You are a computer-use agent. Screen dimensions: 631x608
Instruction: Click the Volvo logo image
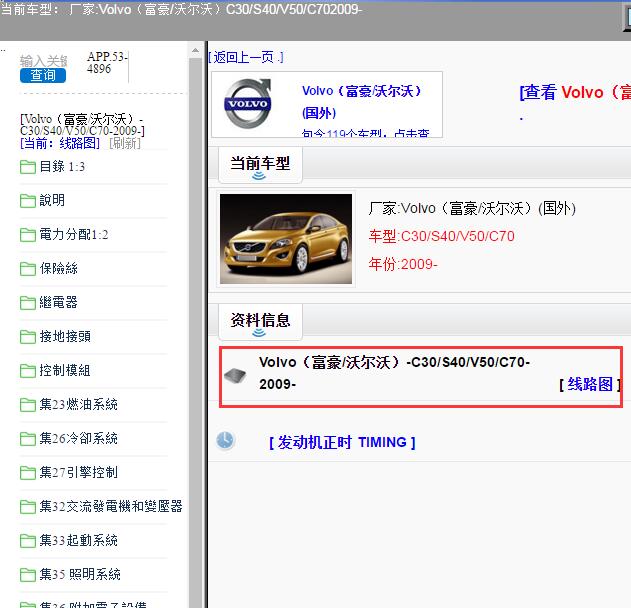(247, 104)
